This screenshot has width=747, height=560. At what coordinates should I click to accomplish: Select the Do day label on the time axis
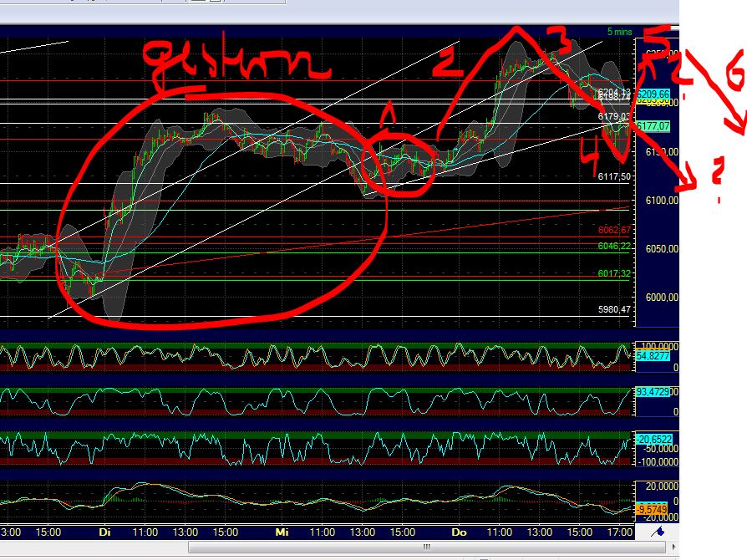point(460,532)
